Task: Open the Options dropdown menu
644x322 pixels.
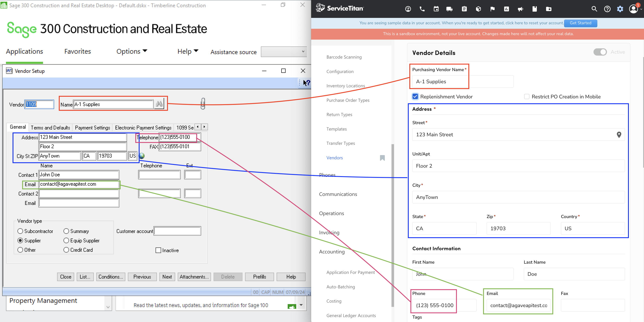Action: point(132,51)
